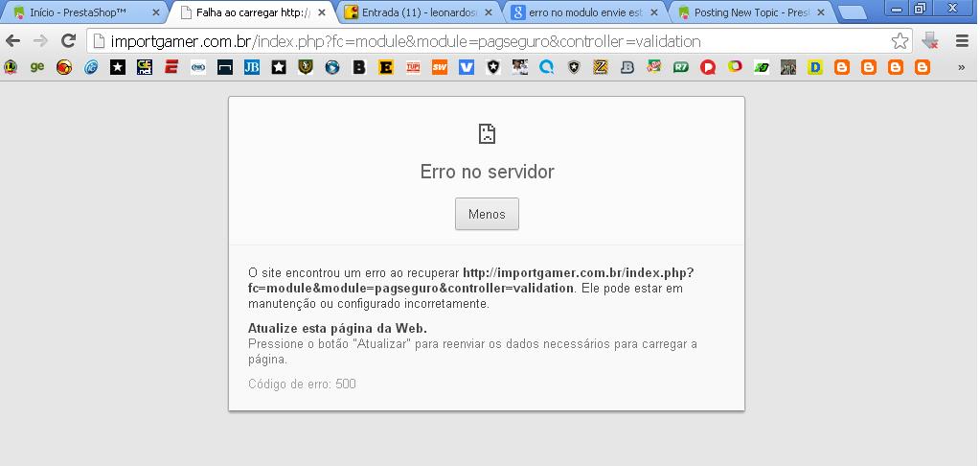Click the 'Menos' button to hide details
The image size is (980, 466).
[x=487, y=214]
